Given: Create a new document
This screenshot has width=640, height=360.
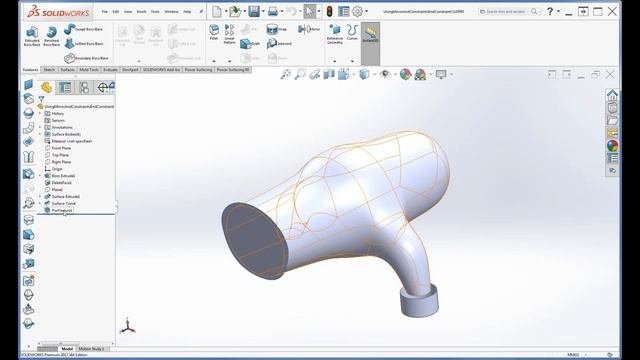Looking at the screenshot, I should pyautogui.click(x=217, y=11).
